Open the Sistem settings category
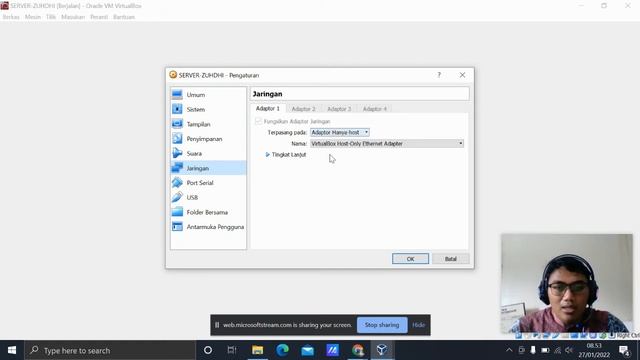Viewport: 640px width, 360px height. (208, 109)
